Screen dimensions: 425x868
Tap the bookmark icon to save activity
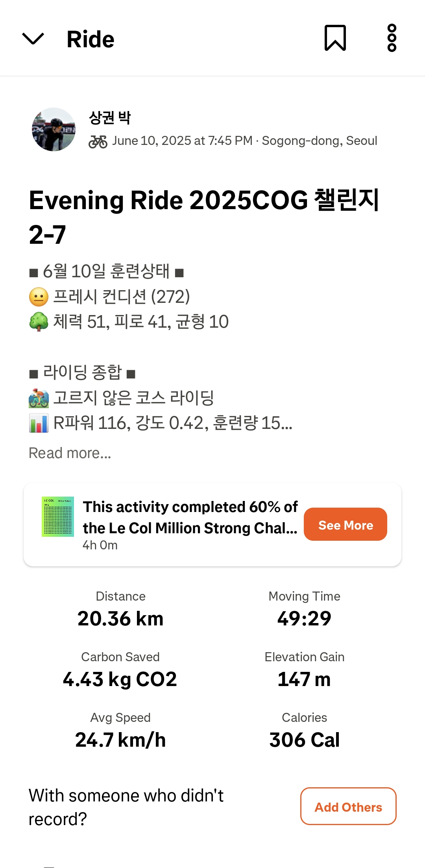pos(335,38)
